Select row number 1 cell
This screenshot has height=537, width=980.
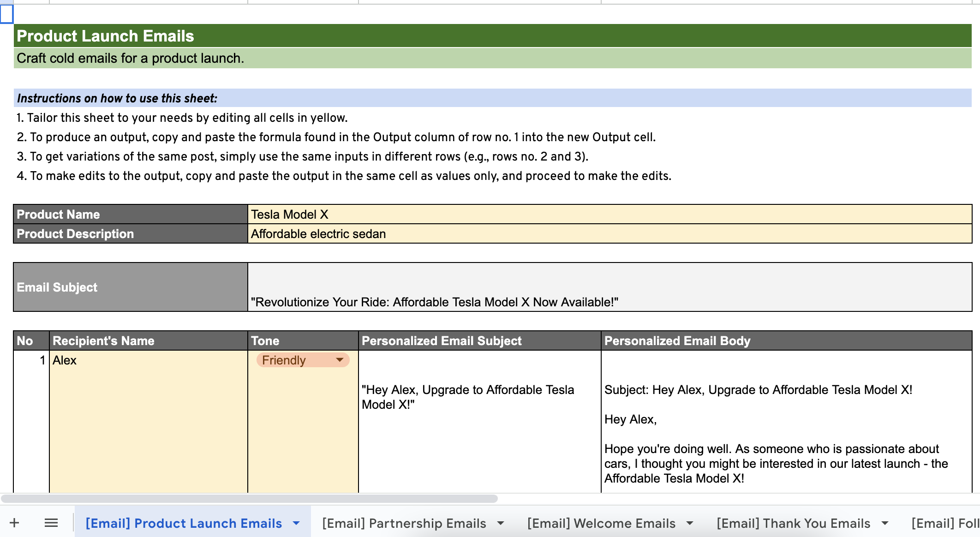tap(31, 422)
